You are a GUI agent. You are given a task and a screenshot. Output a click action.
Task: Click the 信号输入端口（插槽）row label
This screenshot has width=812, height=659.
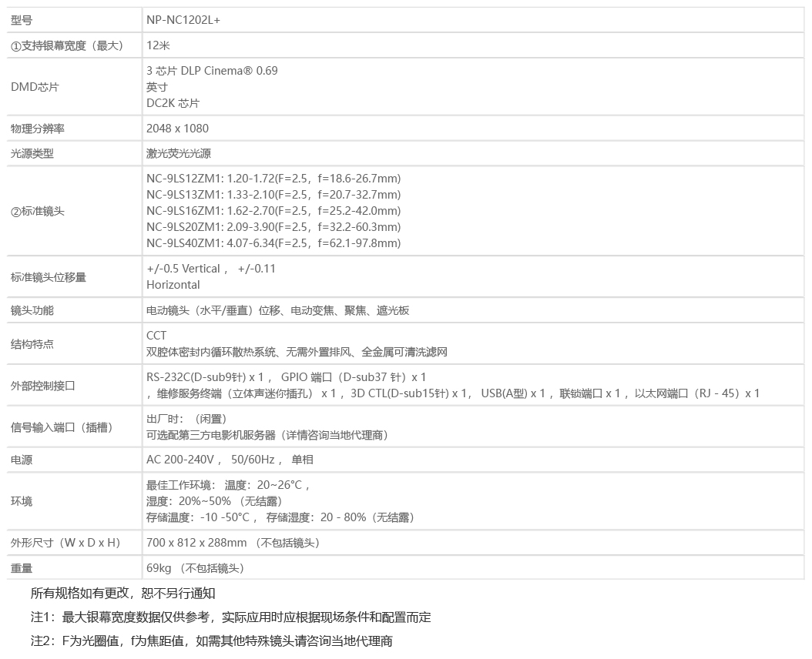click(62, 427)
